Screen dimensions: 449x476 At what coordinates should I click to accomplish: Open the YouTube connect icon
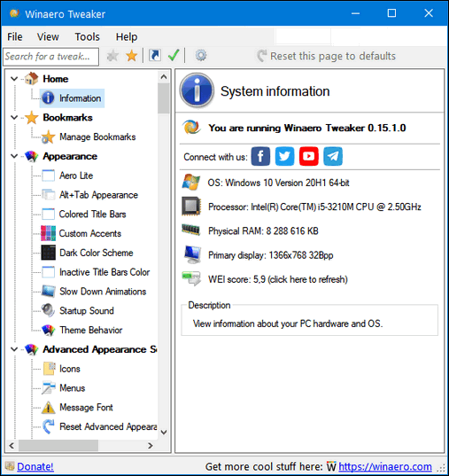coord(309,156)
